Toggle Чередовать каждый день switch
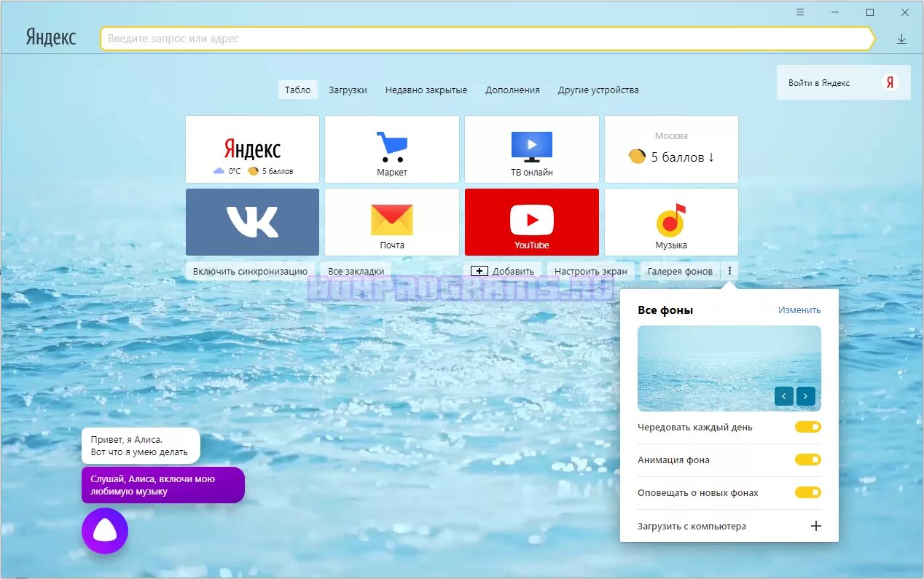Image resolution: width=924 pixels, height=579 pixels. click(808, 427)
